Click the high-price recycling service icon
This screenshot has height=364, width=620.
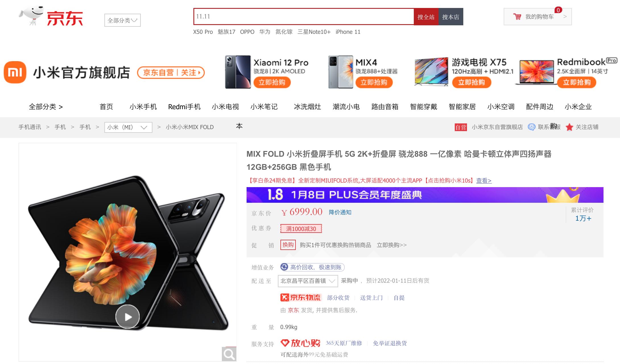[284, 267]
